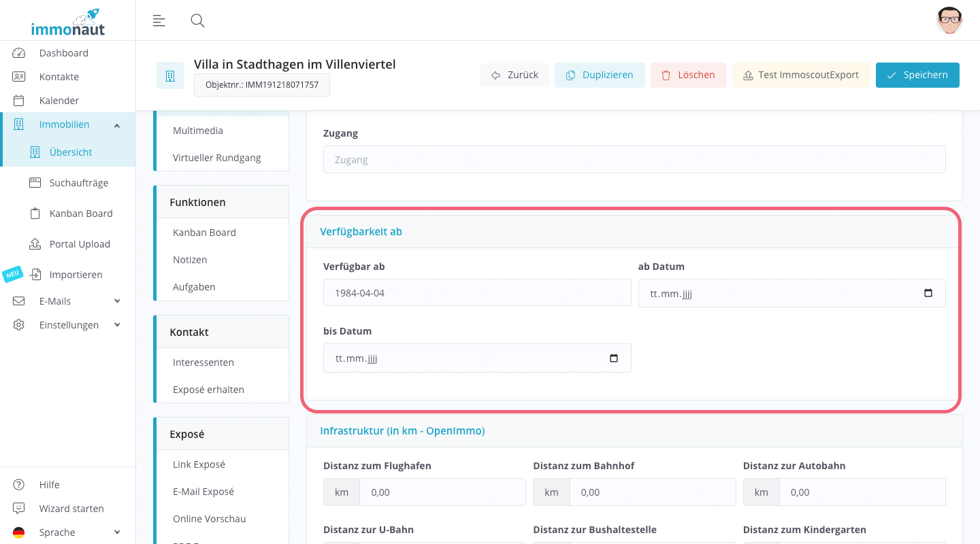Open Suchaufträge in the sidebar
This screenshot has width=980, height=544.
(x=78, y=183)
